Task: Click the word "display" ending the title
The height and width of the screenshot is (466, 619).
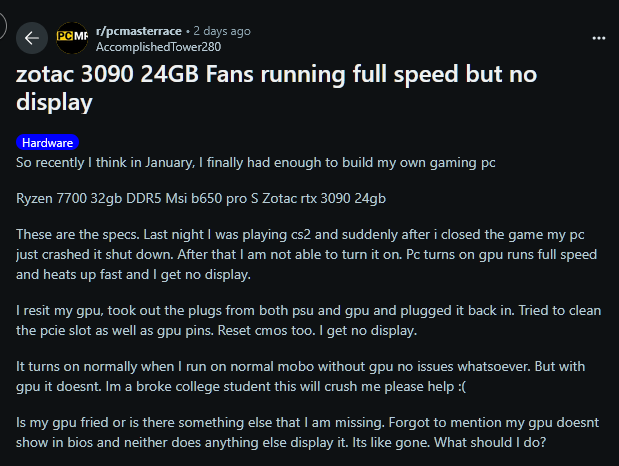Action: click(x=54, y=102)
